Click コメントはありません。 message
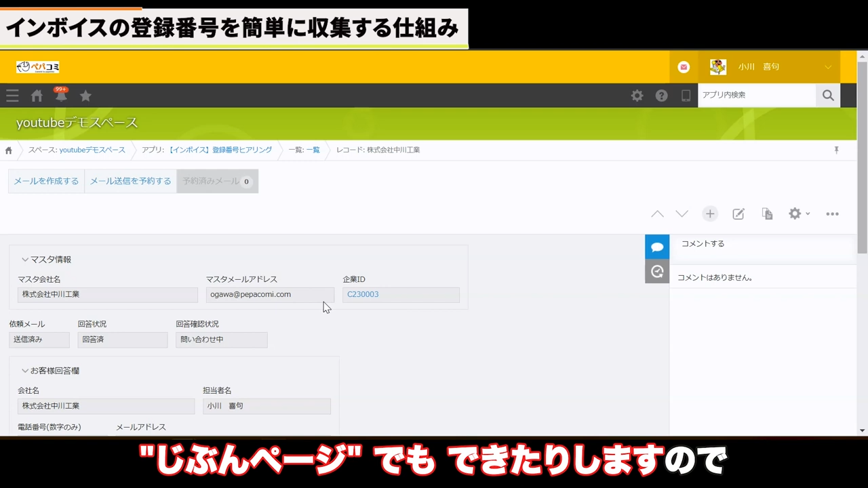 coord(715,277)
